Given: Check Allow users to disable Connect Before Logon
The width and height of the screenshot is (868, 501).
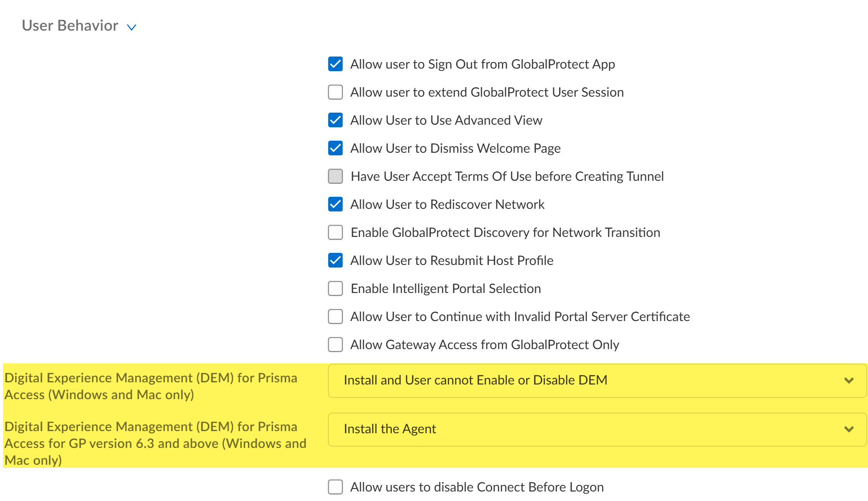Looking at the screenshot, I should point(335,487).
